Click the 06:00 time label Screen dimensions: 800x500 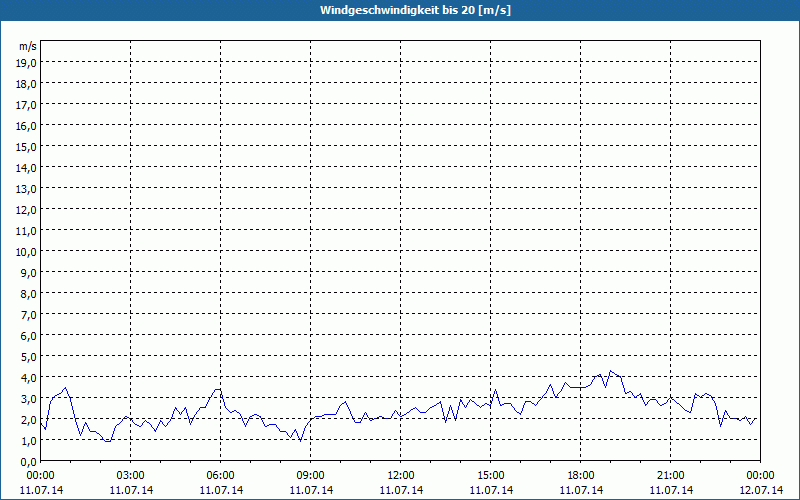click(220, 476)
